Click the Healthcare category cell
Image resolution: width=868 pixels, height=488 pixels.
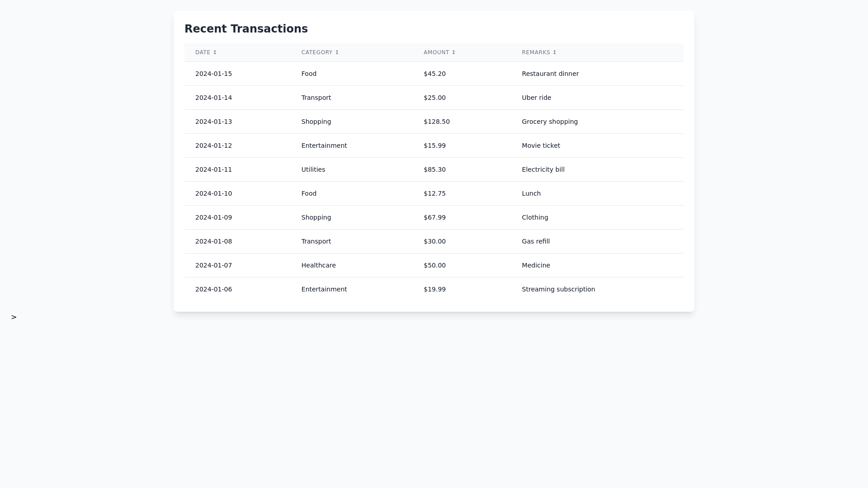[318, 265]
